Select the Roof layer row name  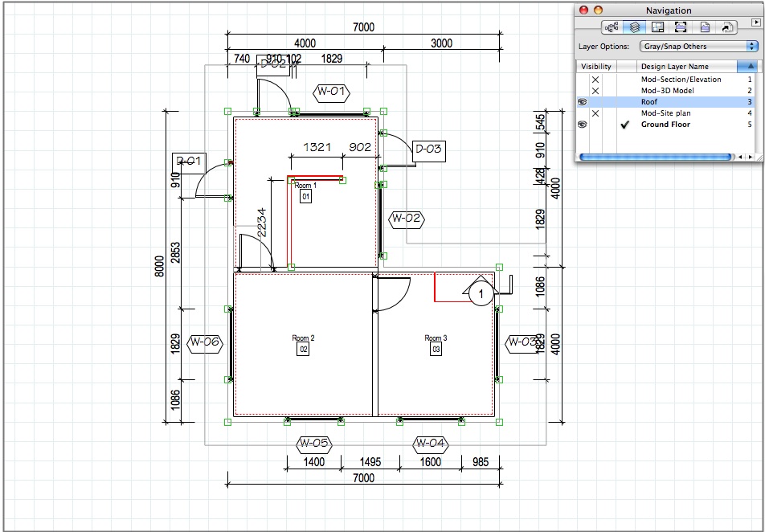click(650, 102)
